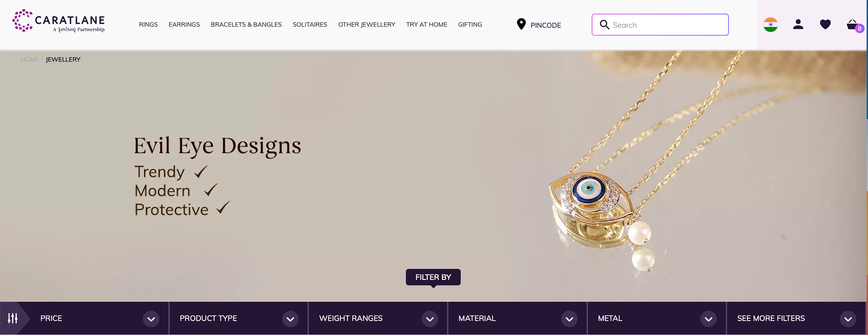Open the India flag country selector
Image resolution: width=868 pixels, height=335 pixels.
770,24
